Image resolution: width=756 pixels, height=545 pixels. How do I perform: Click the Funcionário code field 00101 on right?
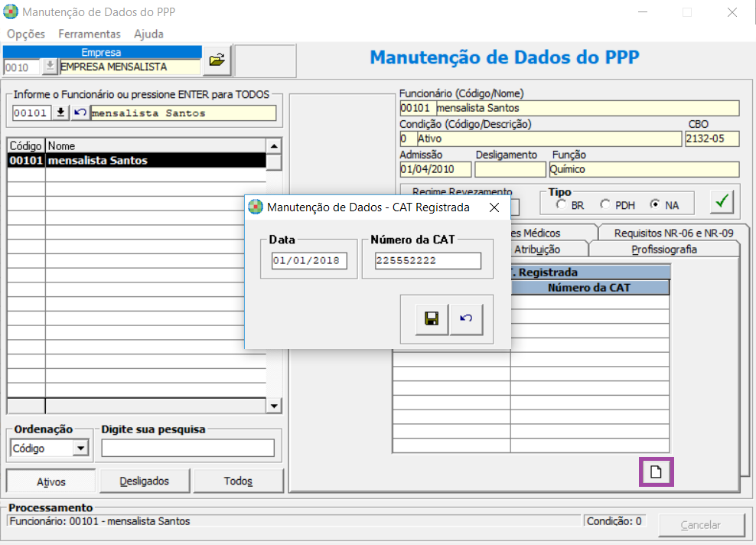[x=418, y=108]
